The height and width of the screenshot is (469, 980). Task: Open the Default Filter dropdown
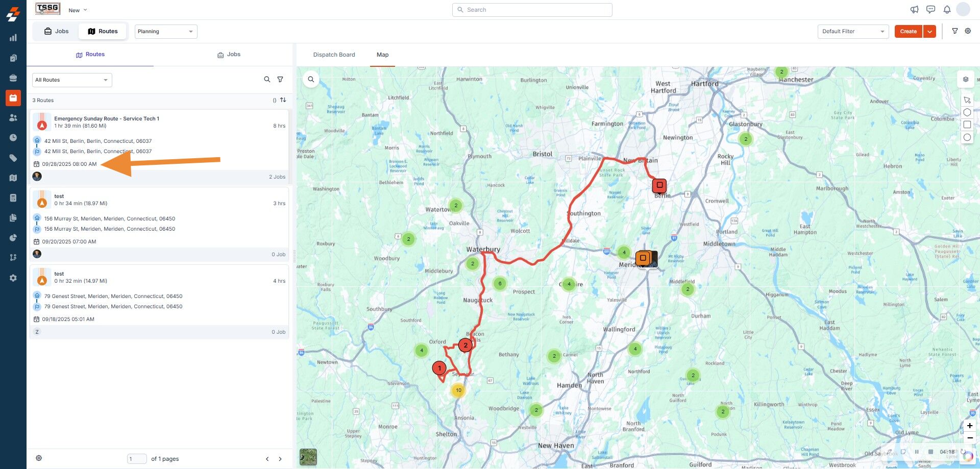click(x=853, y=32)
